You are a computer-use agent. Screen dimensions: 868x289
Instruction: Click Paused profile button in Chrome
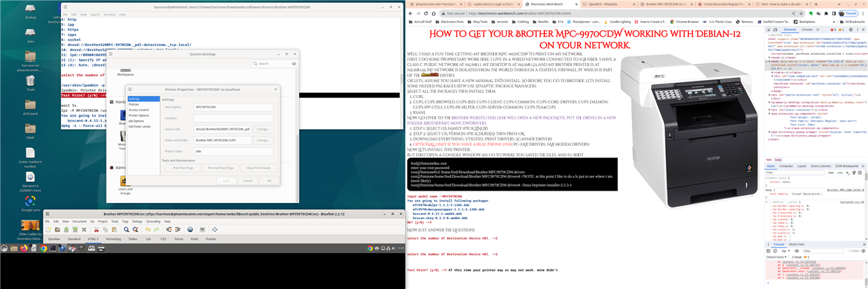point(848,14)
